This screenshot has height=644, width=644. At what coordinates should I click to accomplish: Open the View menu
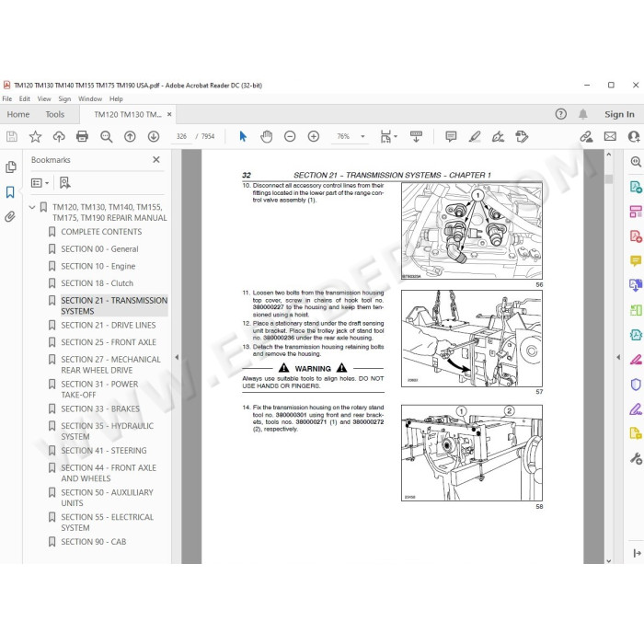pos(44,99)
